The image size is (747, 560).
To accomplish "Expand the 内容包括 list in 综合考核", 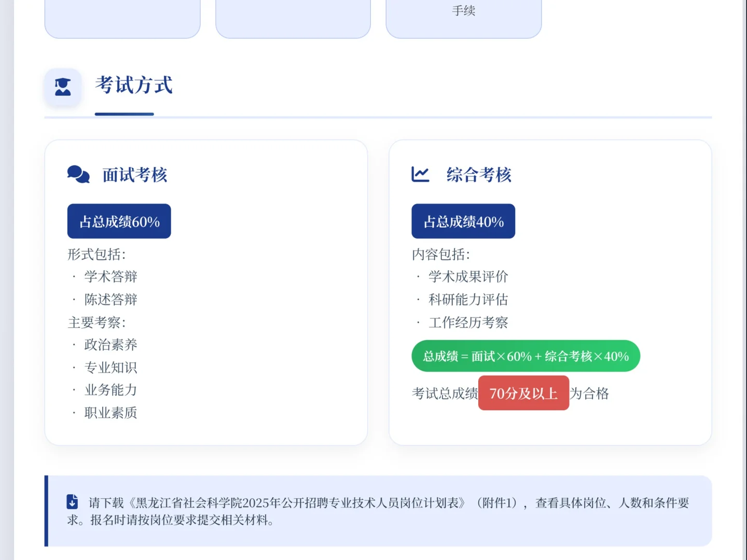I will point(440,254).
